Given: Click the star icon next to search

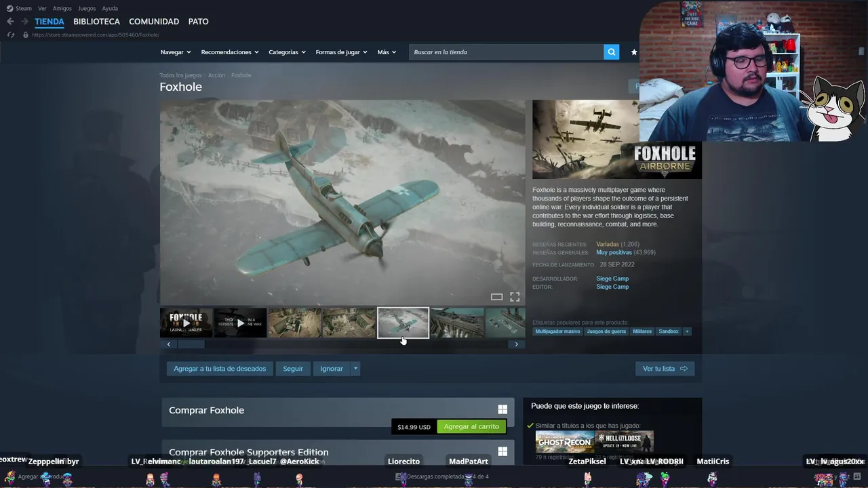Looking at the screenshot, I should (x=634, y=52).
